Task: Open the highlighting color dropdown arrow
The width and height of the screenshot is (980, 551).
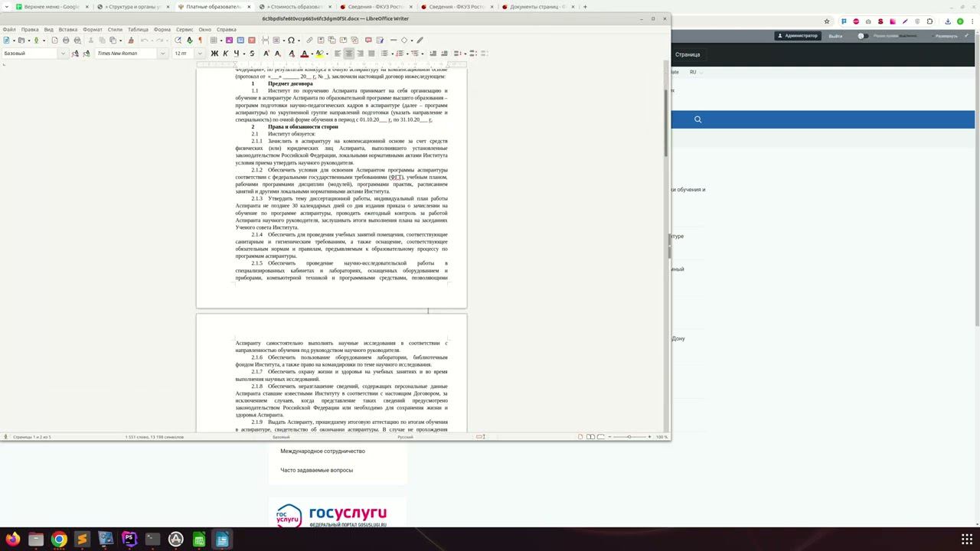Action: click(x=327, y=54)
